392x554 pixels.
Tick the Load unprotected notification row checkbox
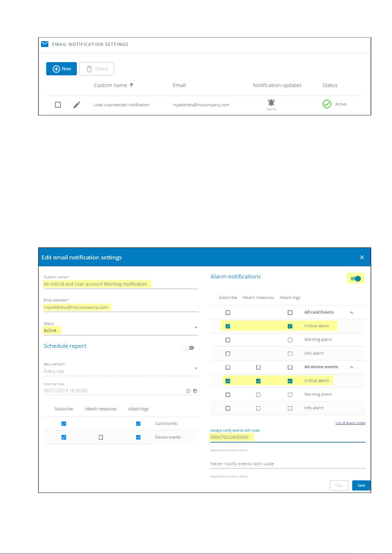tap(58, 105)
